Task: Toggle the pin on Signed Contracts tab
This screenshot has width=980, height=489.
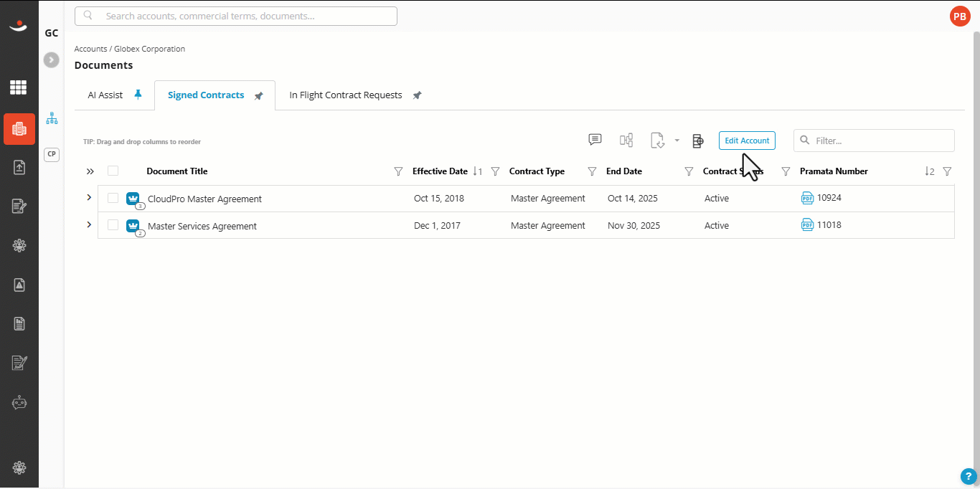Action: pyautogui.click(x=259, y=95)
